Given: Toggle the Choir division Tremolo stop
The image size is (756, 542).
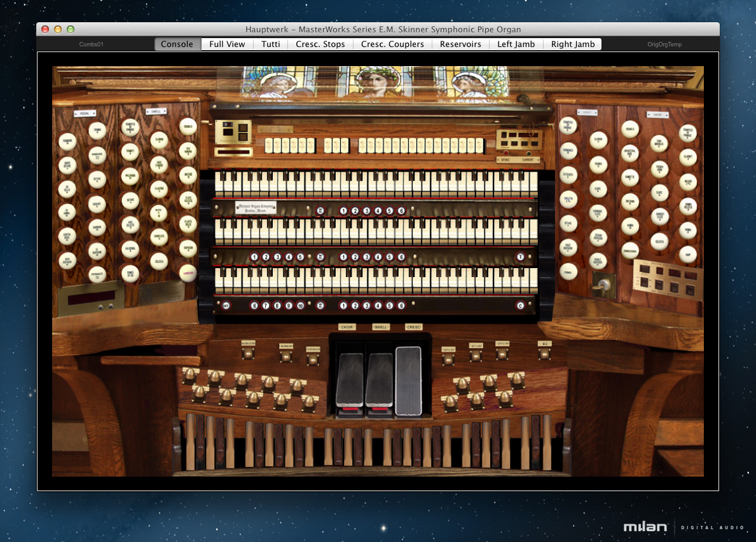Looking at the screenshot, I should click(x=630, y=129).
